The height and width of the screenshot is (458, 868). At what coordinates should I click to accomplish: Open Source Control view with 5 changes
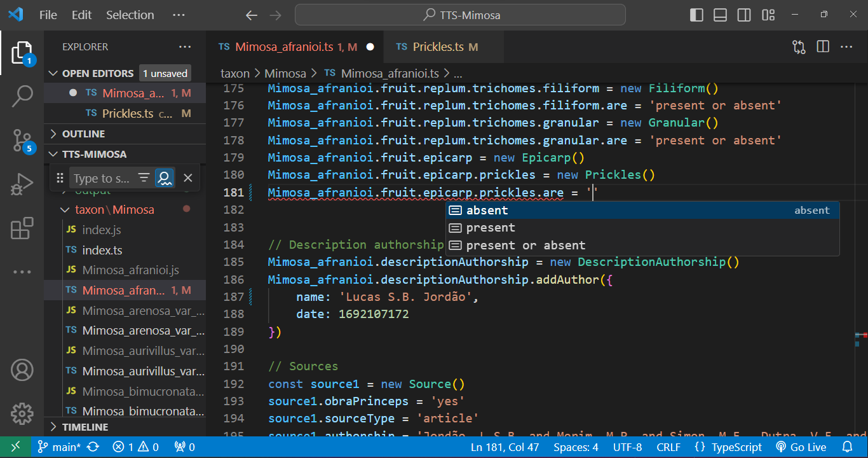(22, 141)
